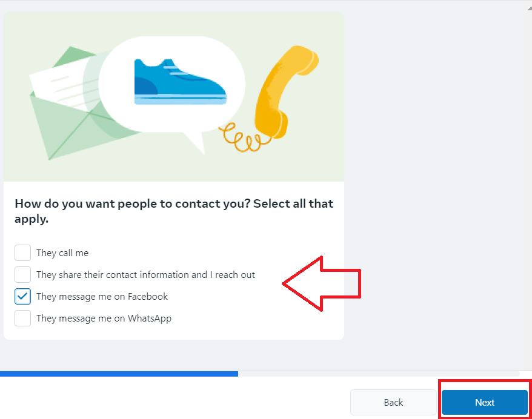Go to the next step with Next
Screen dimensions: 532x419
point(485,403)
